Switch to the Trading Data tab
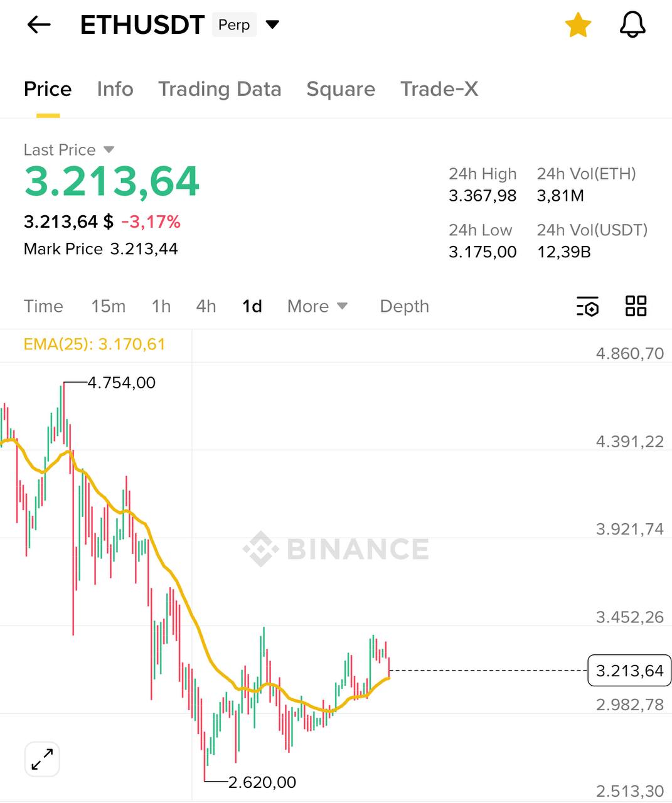672x803 pixels. (x=220, y=89)
